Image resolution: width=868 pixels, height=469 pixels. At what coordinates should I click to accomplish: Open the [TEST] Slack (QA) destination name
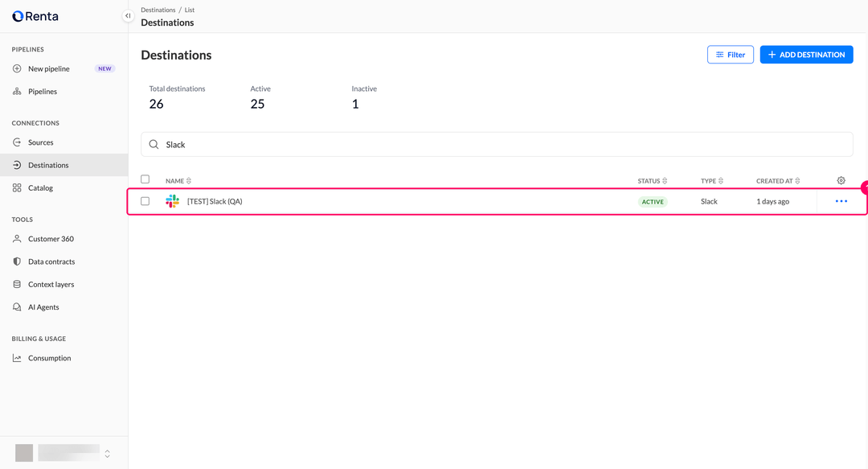[215, 201]
